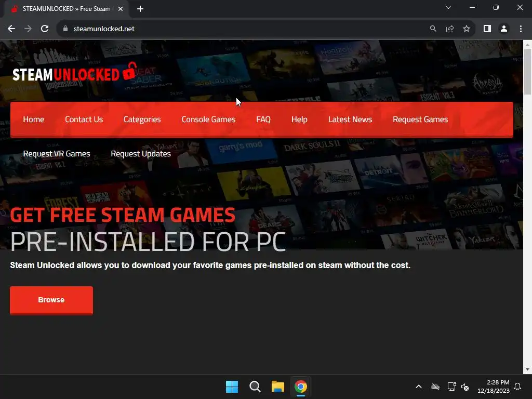Open Chrome side panel
Screen dimensions: 532x399
pyautogui.click(x=487, y=29)
